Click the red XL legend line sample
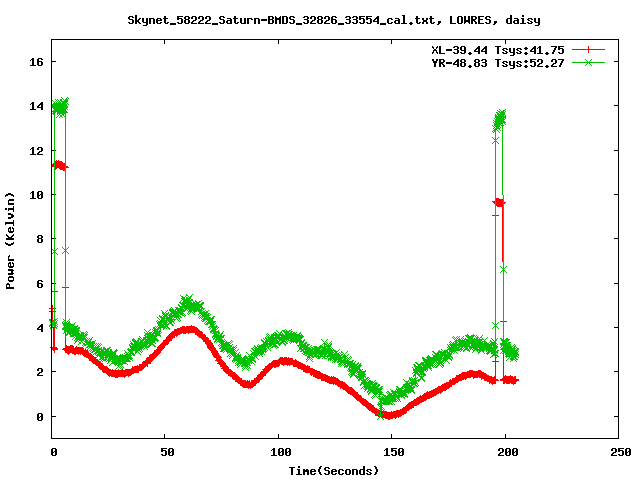640x480 pixels. click(x=588, y=50)
